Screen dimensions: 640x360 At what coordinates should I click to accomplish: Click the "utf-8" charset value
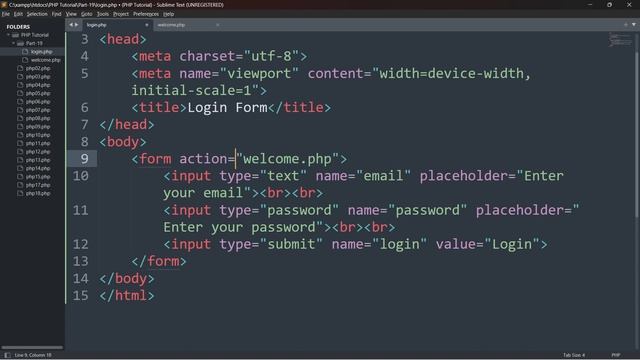[x=271, y=56]
